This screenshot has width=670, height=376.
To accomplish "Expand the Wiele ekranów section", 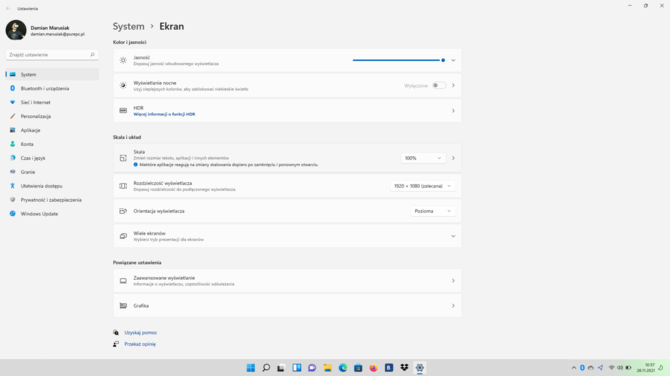I will click(x=287, y=236).
